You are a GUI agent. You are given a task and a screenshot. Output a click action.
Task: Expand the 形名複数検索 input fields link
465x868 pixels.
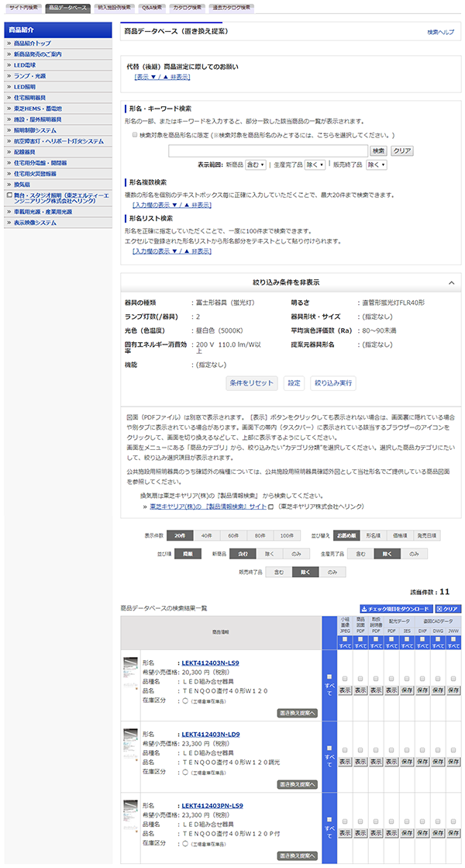pyautogui.click(x=172, y=205)
